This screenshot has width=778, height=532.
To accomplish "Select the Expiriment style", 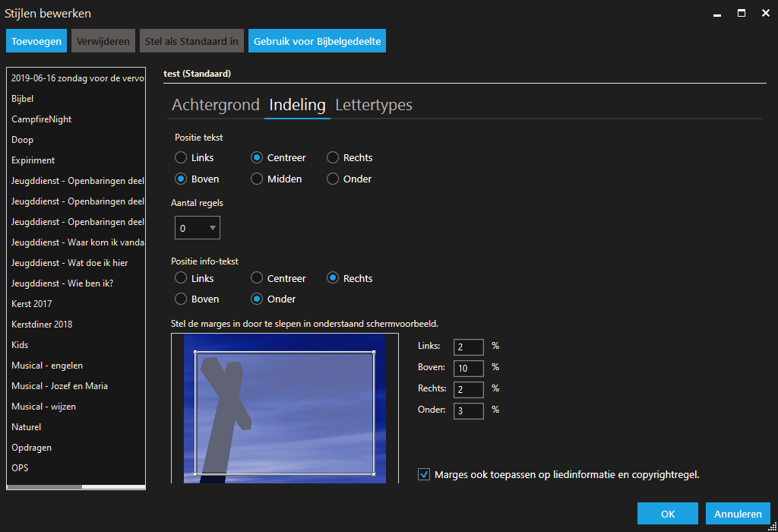I will pos(76,160).
